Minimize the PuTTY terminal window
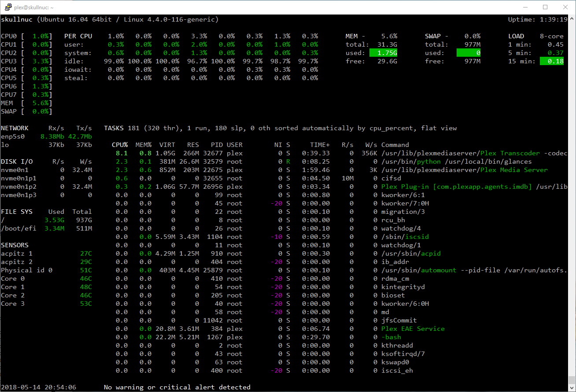576x392 pixels. pos(525,7)
